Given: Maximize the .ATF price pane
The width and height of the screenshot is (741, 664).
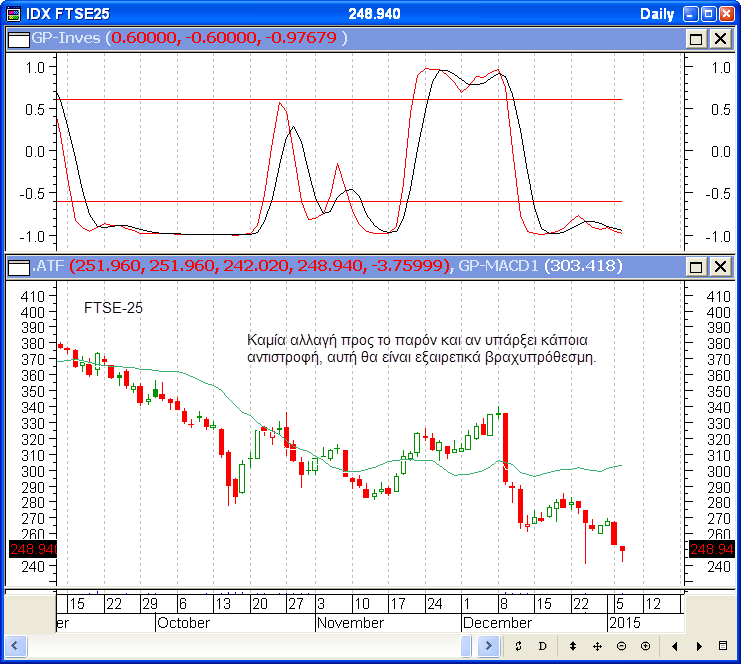Looking at the screenshot, I should [x=696, y=267].
